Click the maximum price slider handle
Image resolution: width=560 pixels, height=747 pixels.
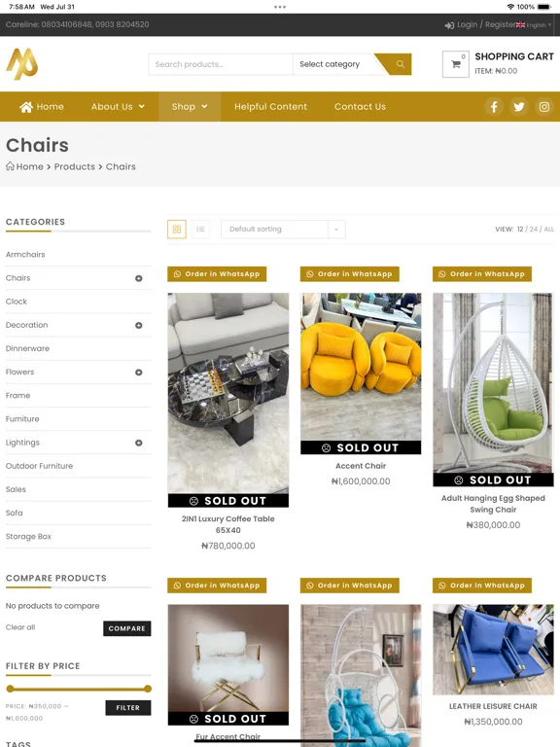[148, 689]
